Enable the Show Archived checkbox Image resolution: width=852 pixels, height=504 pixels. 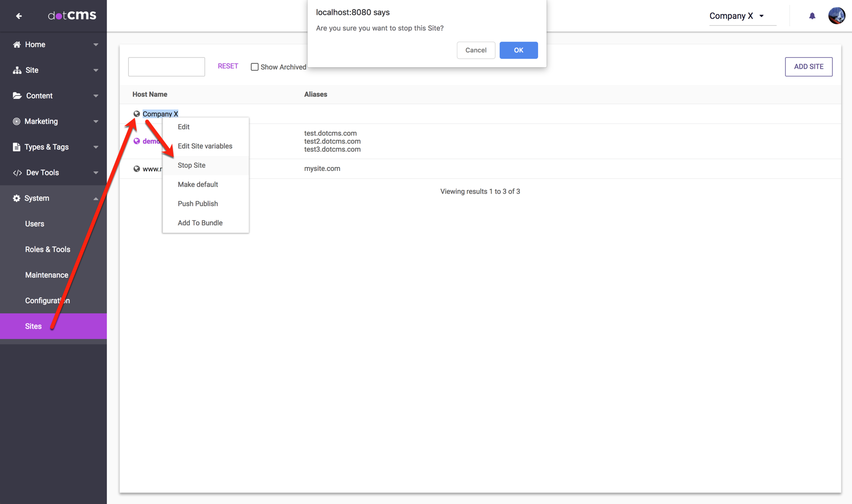(x=255, y=67)
